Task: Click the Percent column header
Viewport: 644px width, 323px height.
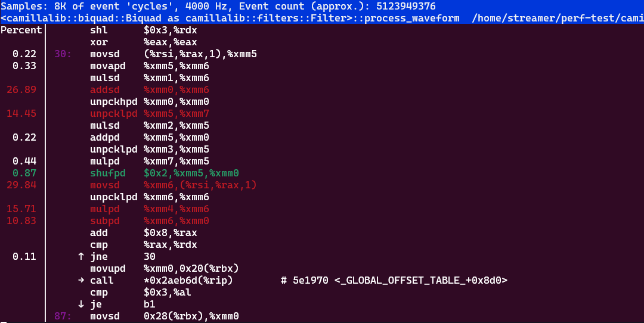Action: coord(21,30)
